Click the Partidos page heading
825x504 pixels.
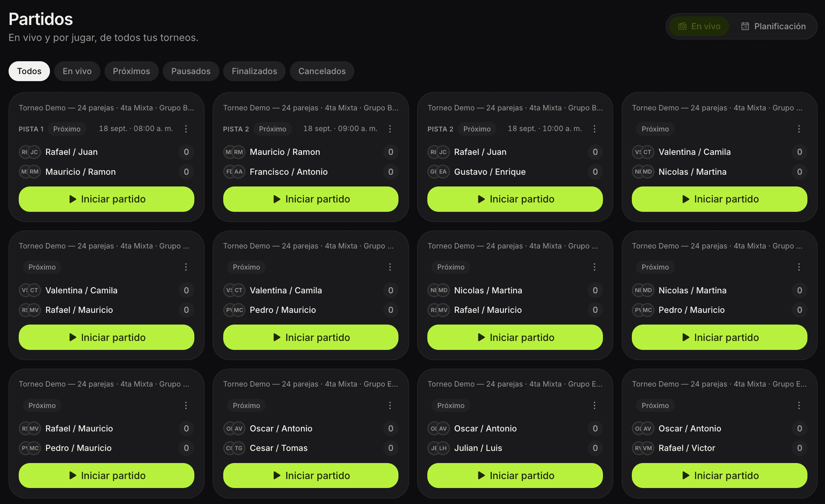[41, 19]
